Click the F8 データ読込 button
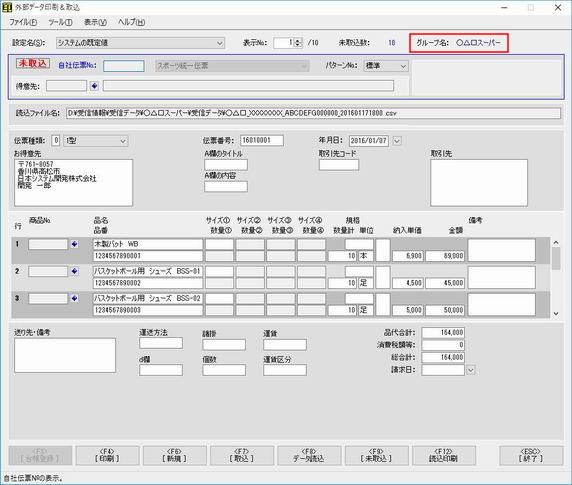Viewport: 572px width, 485px height. (x=309, y=455)
